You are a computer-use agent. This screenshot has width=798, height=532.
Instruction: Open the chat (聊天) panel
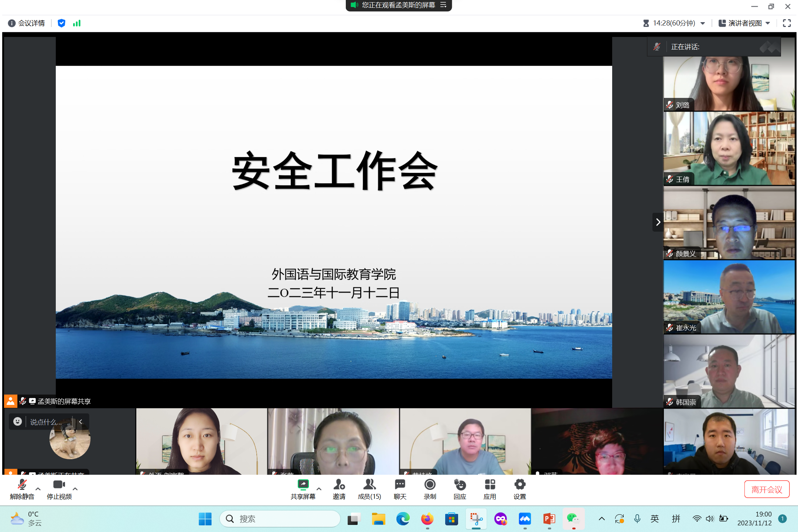(400, 485)
